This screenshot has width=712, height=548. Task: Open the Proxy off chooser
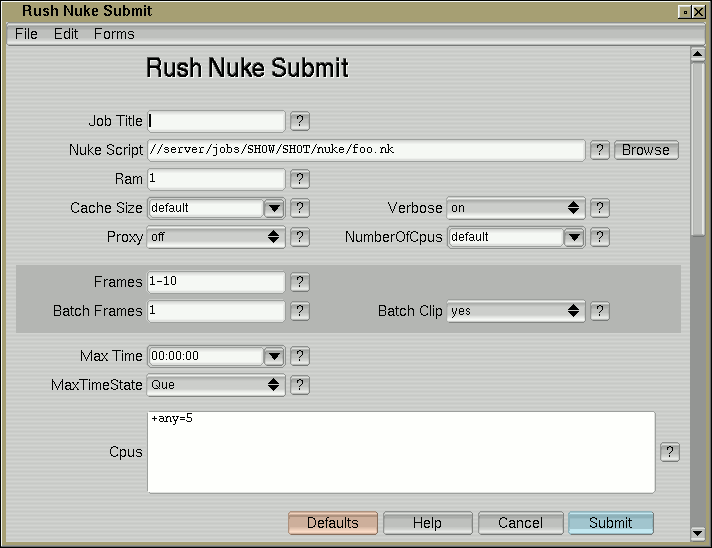click(x=216, y=237)
